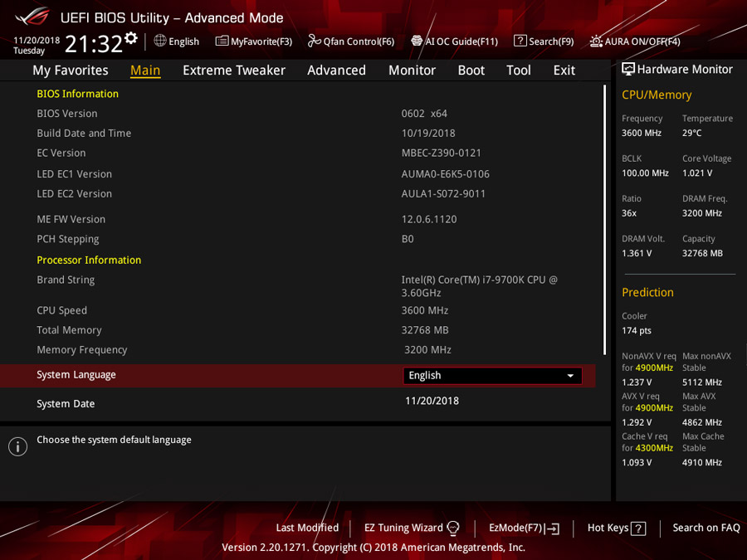Click the Brand String label

tap(66, 280)
